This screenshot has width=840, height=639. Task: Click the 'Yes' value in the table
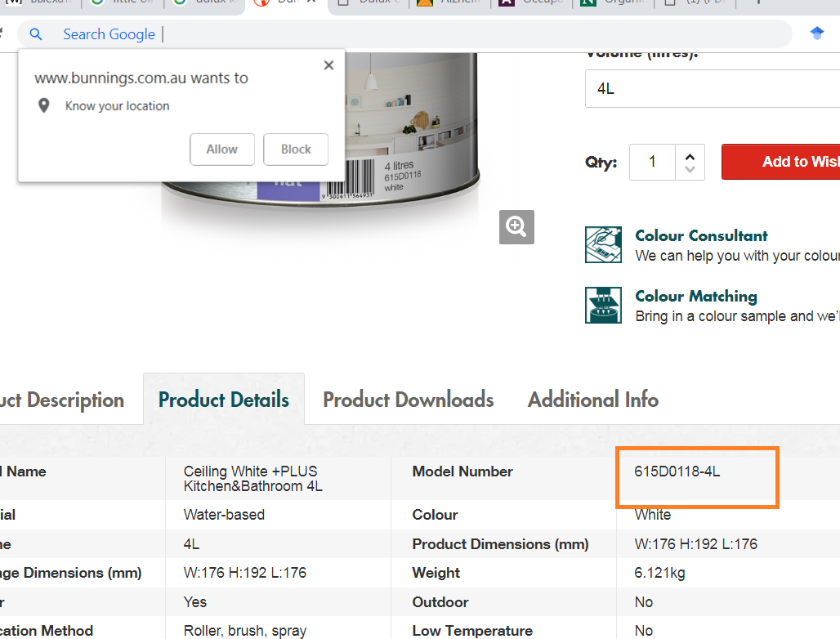pos(195,602)
